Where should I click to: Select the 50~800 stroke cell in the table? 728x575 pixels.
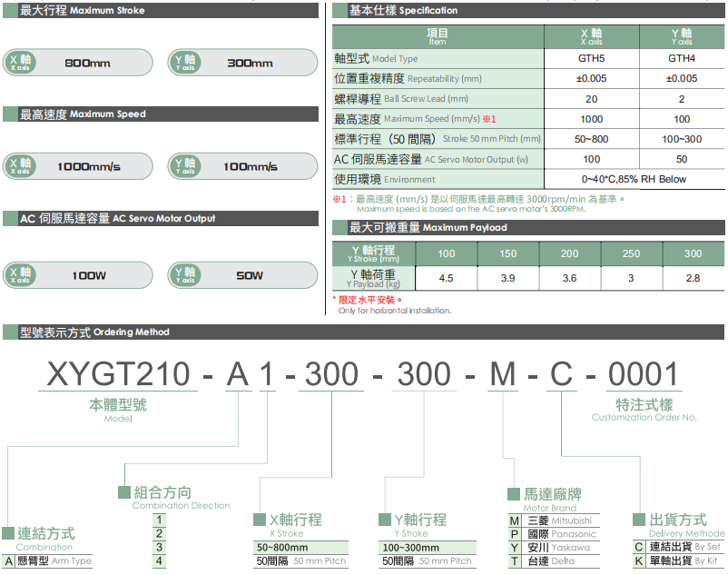tap(592, 139)
